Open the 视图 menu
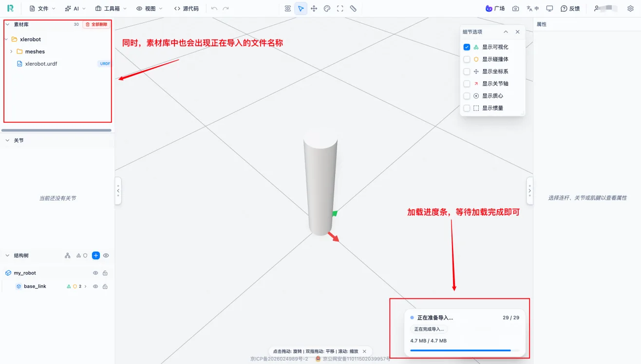The image size is (641, 364). point(150,8)
